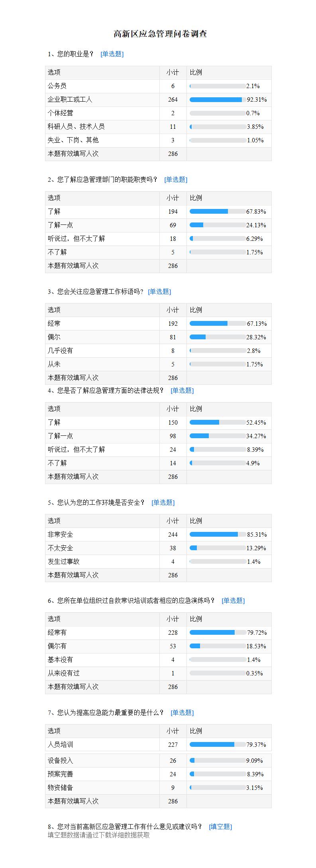Screen dimensions: 316x868
Task: Click the 单选题 link on question 3
Action: pos(159,292)
